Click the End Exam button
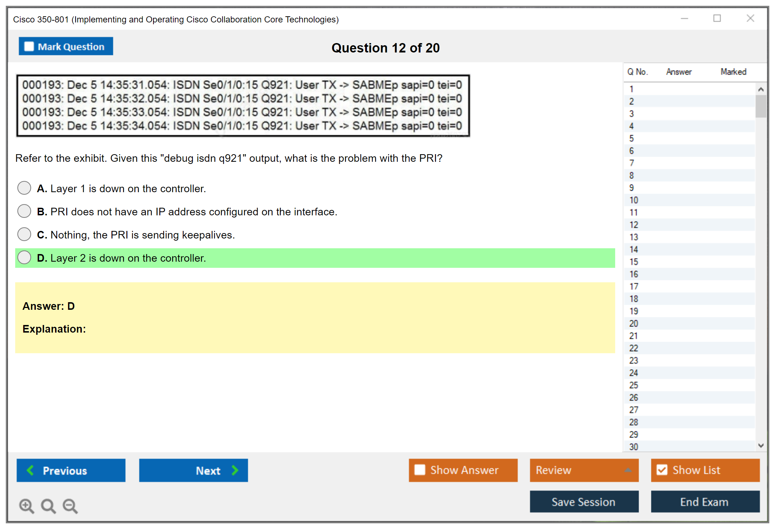The height and width of the screenshot is (532, 778). click(x=705, y=502)
